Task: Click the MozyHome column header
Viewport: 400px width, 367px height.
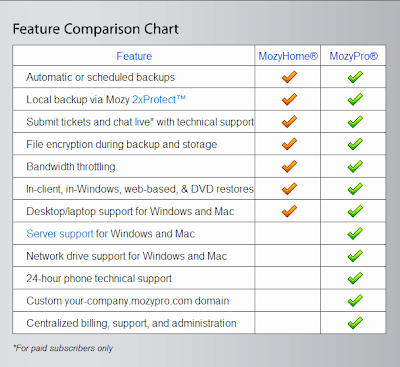Action: 288,56
